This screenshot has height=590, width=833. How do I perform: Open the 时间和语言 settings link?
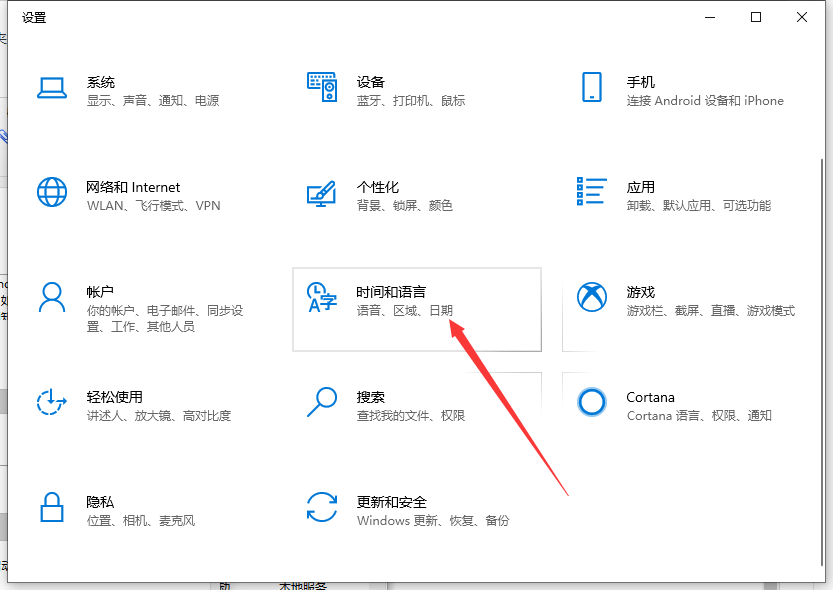pos(391,292)
